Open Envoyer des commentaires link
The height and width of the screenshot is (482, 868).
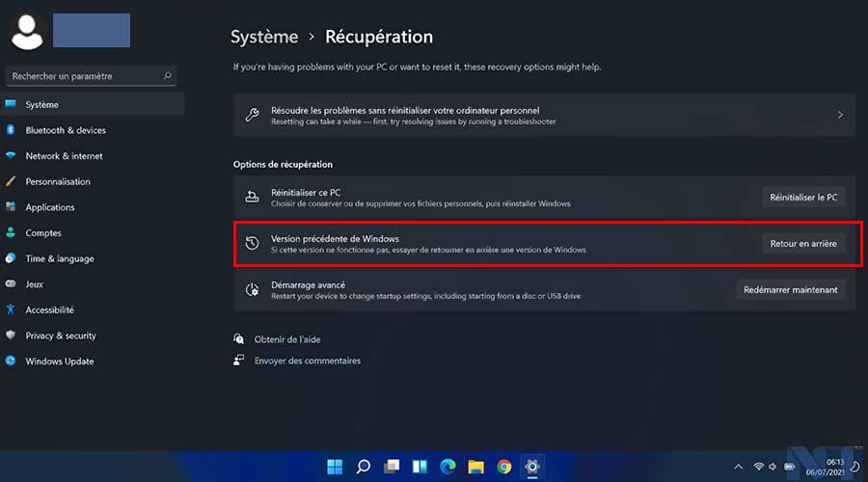coord(308,361)
